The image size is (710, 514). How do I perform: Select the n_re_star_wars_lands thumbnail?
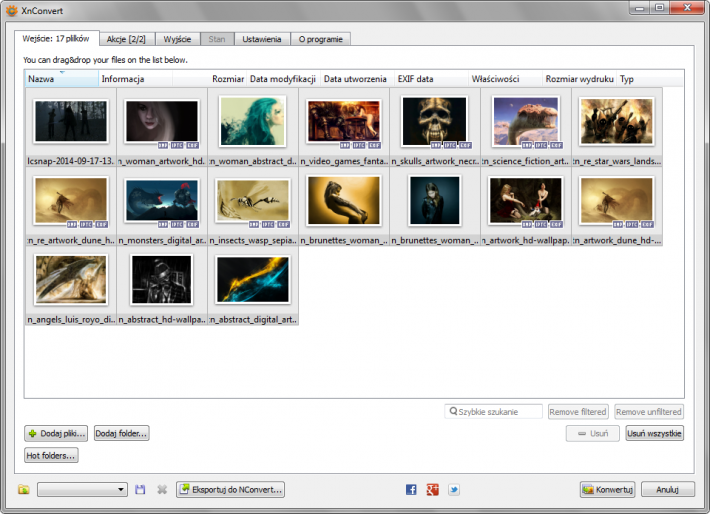pos(617,121)
